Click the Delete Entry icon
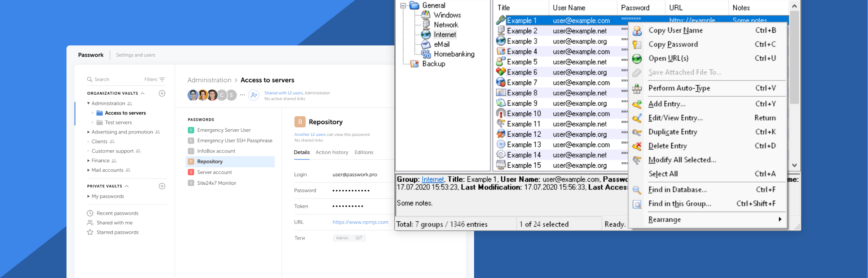The width and height of the screenshot is (868, 278). coord(637,146)
